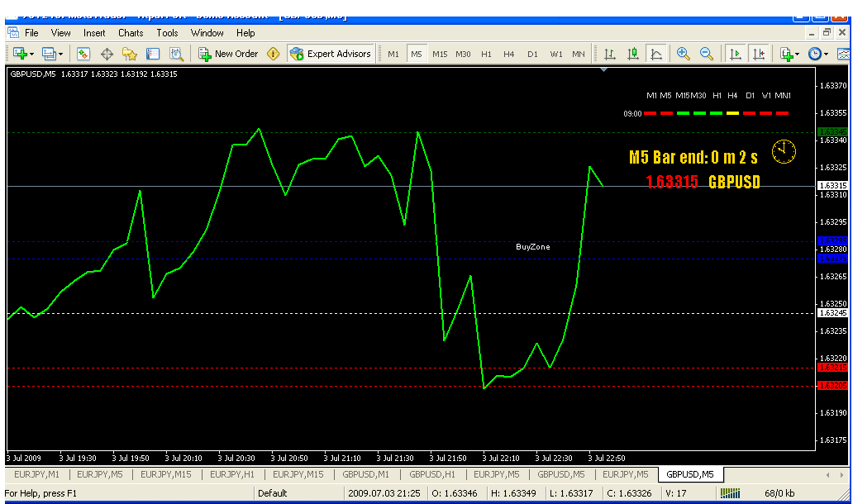Zoom in on the chart

684,54
